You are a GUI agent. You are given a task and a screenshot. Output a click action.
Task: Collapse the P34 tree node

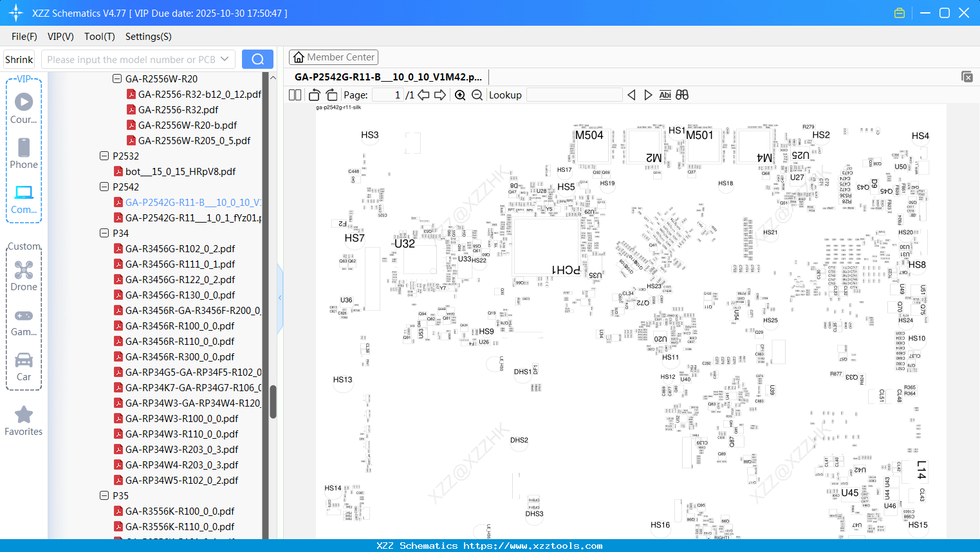(x=104, y=233)
